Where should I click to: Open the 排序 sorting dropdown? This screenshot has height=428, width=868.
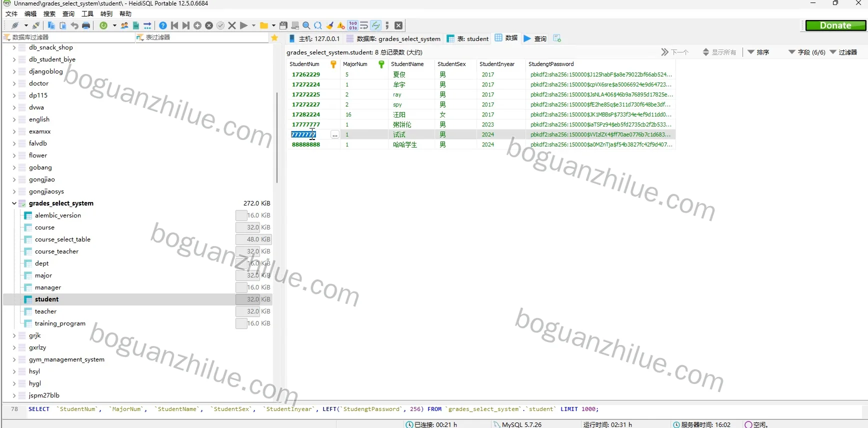(758, 52)
